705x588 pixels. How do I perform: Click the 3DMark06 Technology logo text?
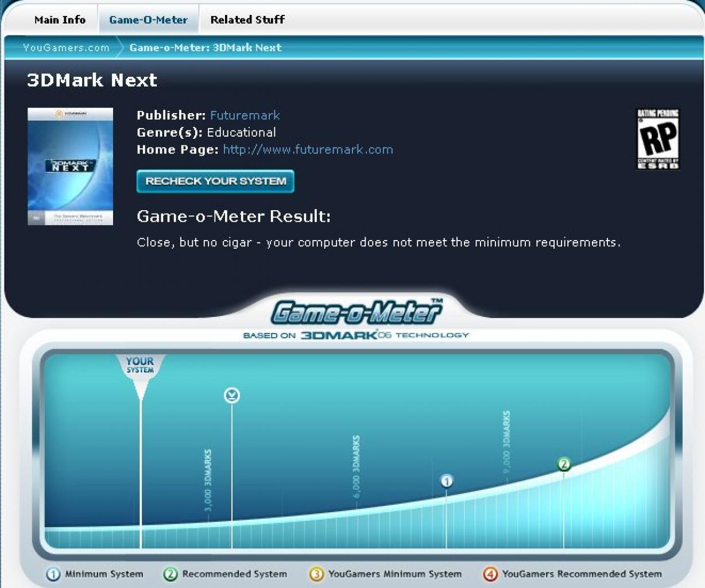coord(356,335)
